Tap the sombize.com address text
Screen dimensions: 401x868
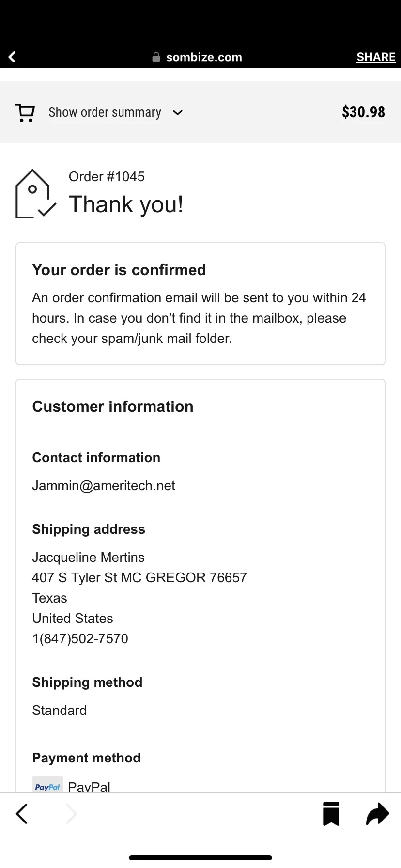coord(204,57)
